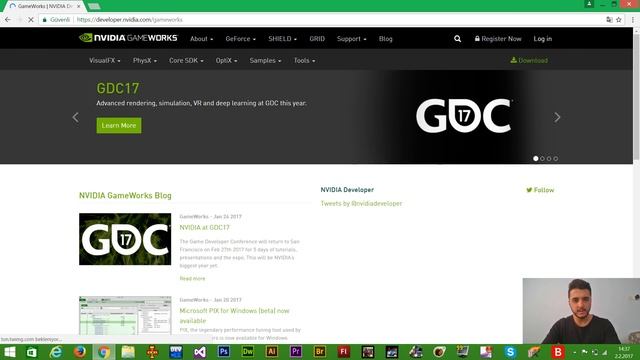
Task: Open Skype from taskbar
Action: pos(510,352)
